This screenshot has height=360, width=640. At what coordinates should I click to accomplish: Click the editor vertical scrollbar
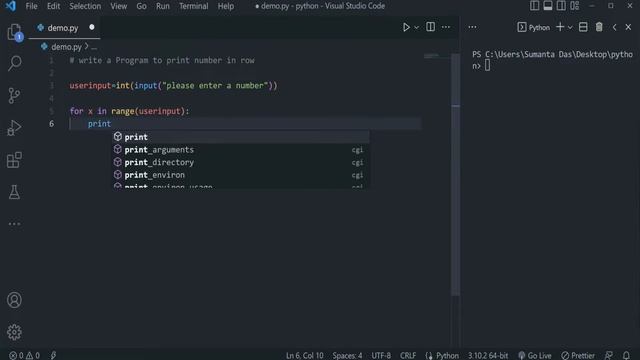[456, 176]
